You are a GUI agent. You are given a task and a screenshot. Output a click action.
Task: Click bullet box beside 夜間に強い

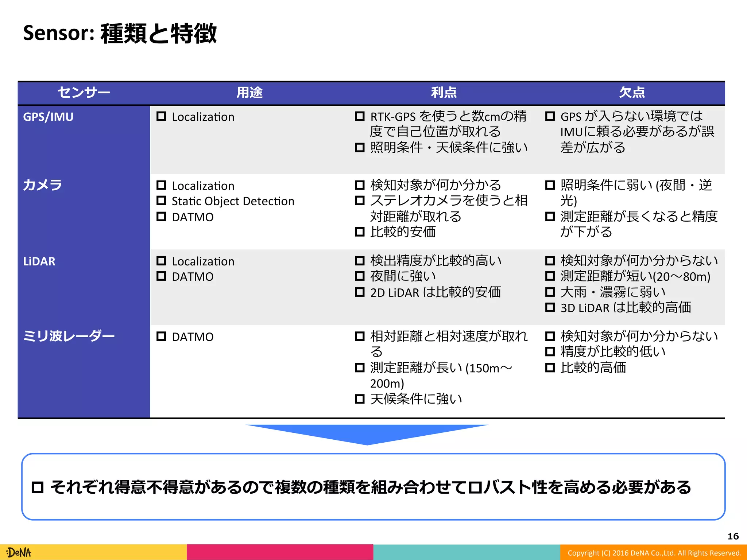click(360, 276)
